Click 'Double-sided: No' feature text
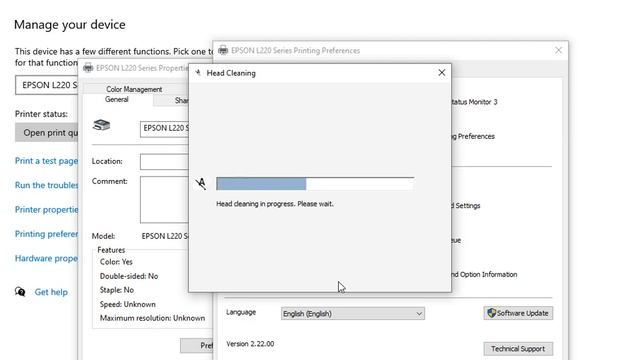The width and height of the screenshot is (640, 360). [129, 276]
